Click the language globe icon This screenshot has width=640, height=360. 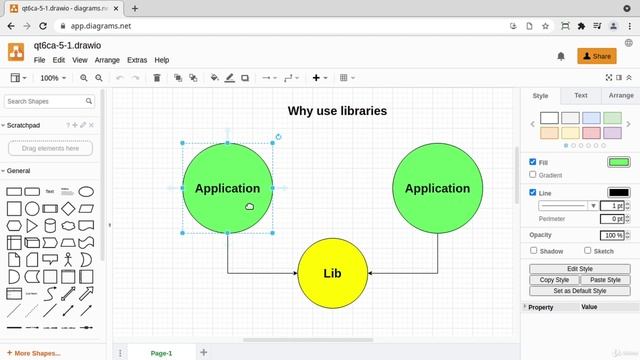[629, 43]
